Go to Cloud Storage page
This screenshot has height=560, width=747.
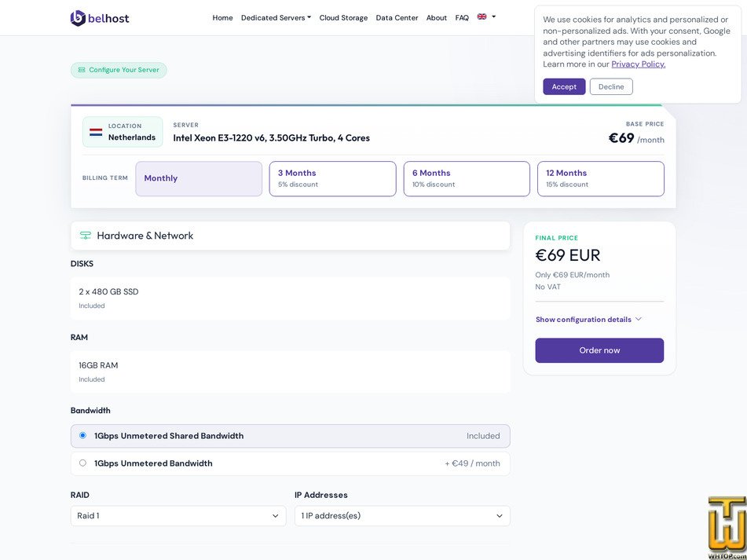click(343, 17)
